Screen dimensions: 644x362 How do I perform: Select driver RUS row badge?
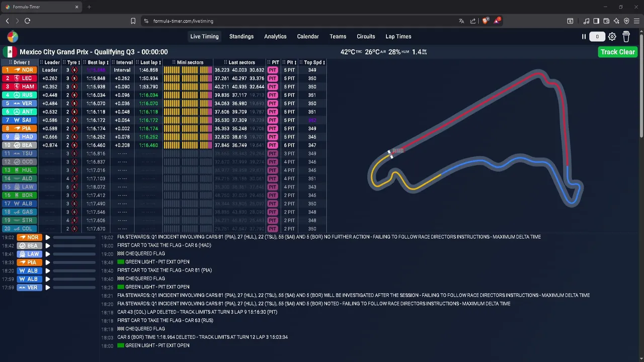pos(20,95)
